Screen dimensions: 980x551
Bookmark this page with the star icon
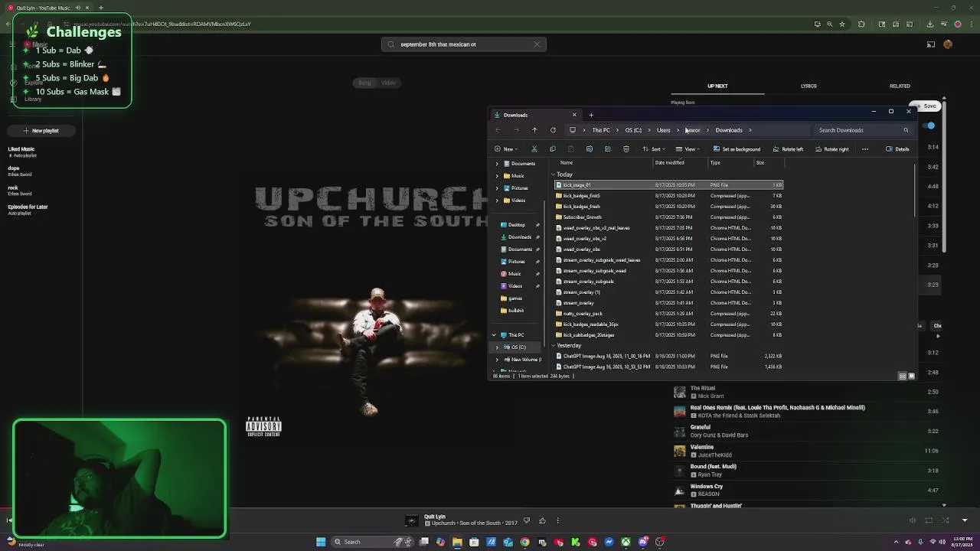tap(842, 24)
